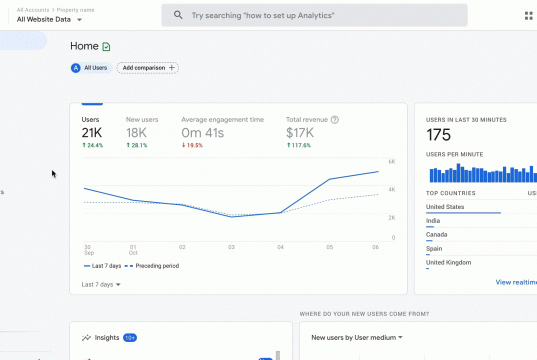
Task: Click the Total revenue help icon
Action: point(335,120)
